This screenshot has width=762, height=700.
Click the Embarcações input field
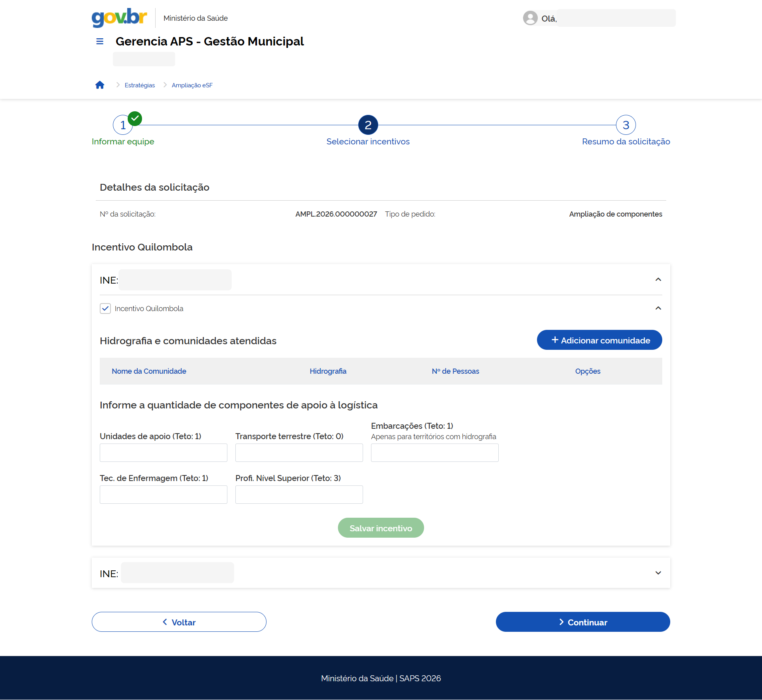point(434,453)
